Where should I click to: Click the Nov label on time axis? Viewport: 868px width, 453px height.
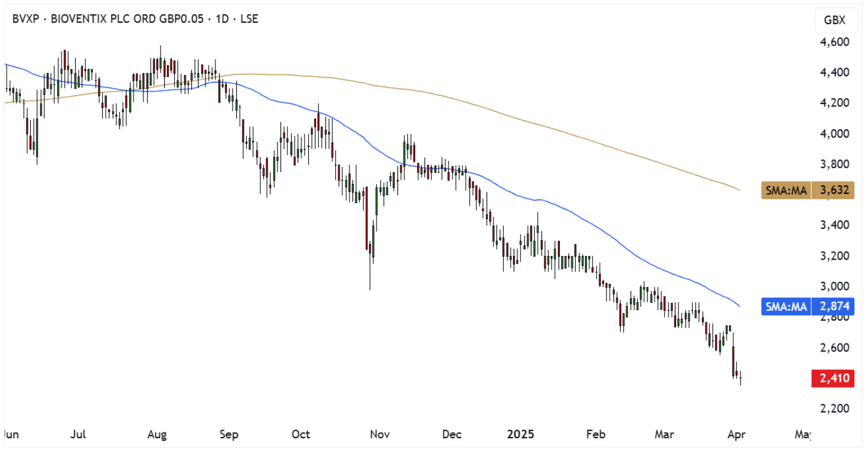coord(380,435)
